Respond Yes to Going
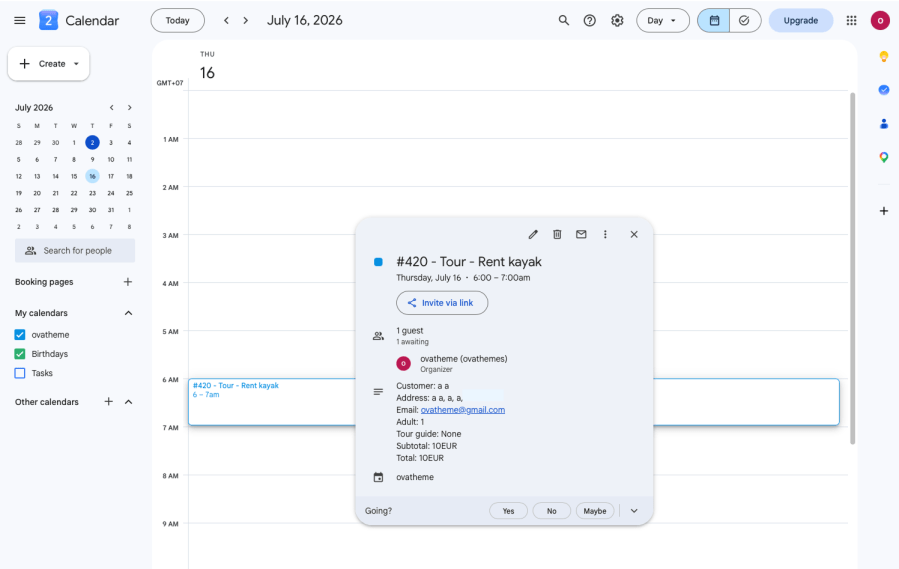Image resolution: width=899 pixels, height=569 pixels. [x=508, y=511]
